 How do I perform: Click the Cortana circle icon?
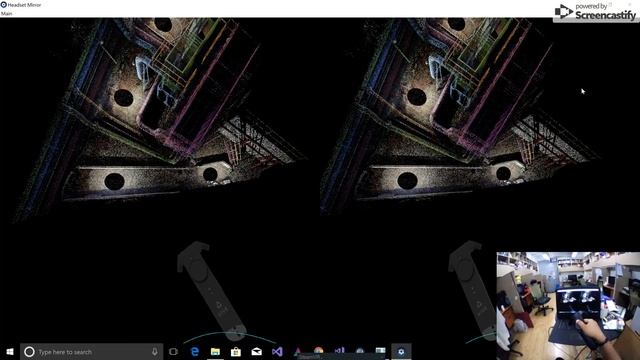[x=29, y=351]
